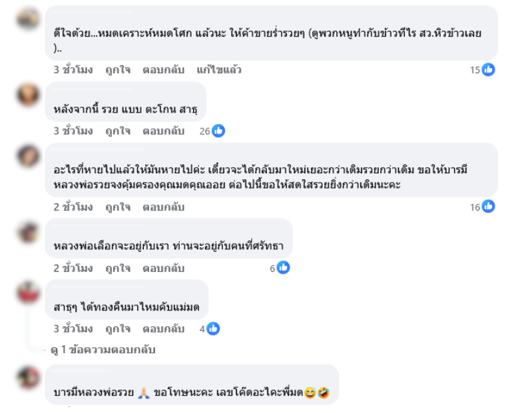
Task: Open "2 ชั่วโมง" timestamp under "หลวงพ่อเลือก" comment
Action: (73, 268)
